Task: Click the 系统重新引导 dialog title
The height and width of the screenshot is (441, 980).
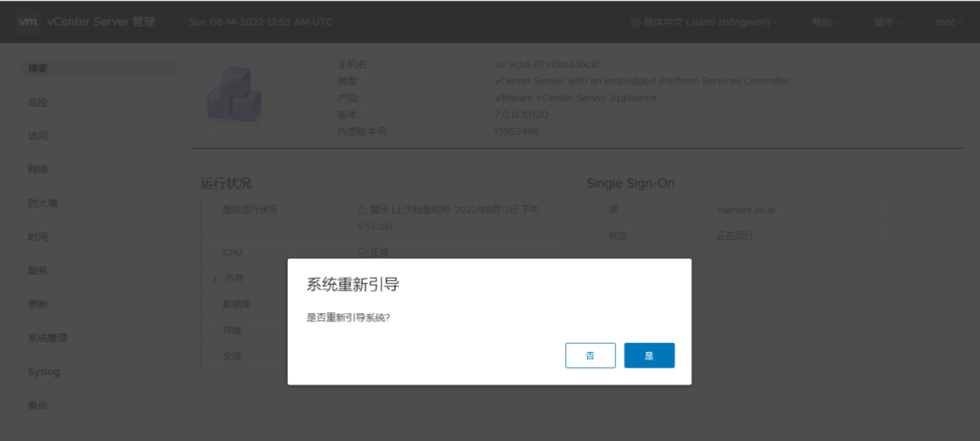Action: pos(352,286)
